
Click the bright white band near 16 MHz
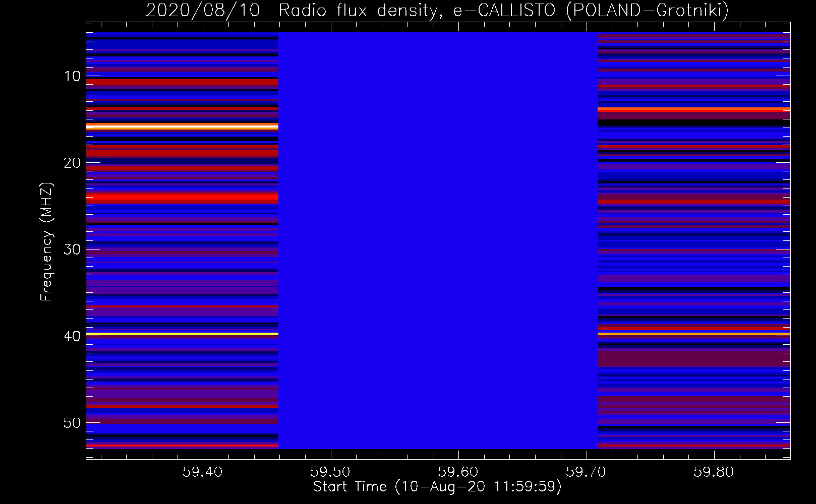182,127
